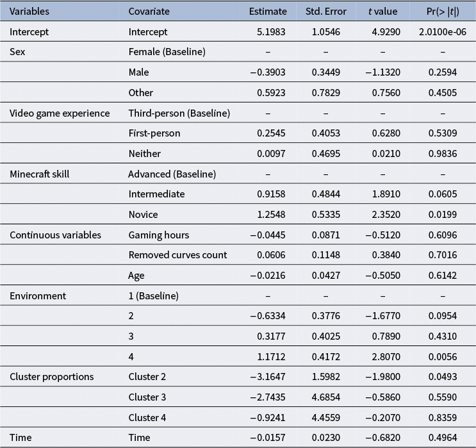Click the Neither estimate 0.0097
Image resolution: width=476 pixels, height=448 pixels.
click(271, 154)
